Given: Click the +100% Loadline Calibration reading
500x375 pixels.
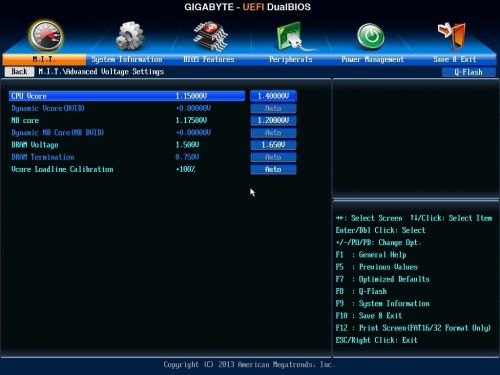Looking at the screenshot, I should pos(185,169).
